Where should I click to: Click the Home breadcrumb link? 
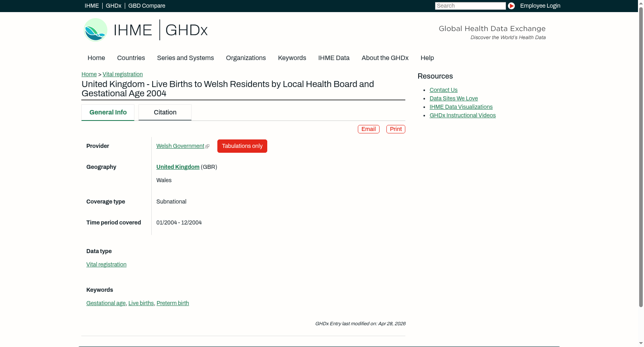(x=89, y=74)
